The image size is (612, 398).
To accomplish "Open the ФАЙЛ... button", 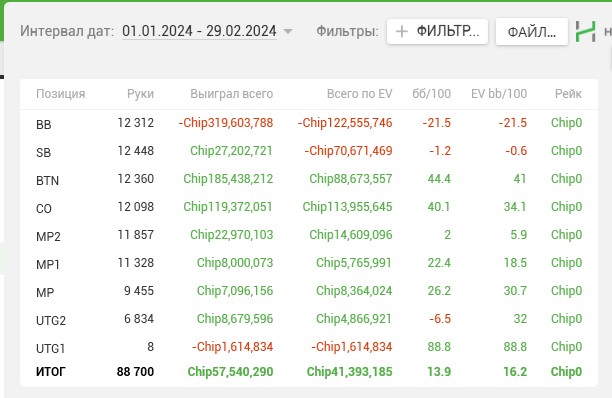I will pyautogui.click(x=532, y=32).
